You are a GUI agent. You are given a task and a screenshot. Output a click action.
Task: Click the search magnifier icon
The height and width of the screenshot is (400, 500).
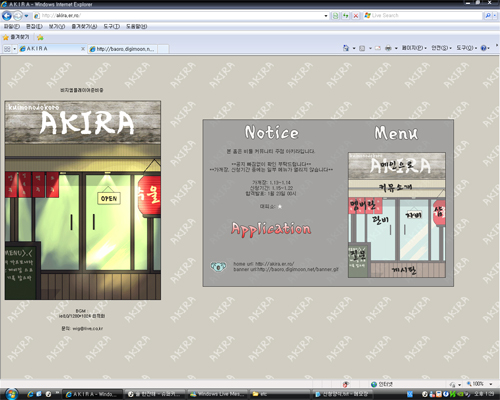pyautogui.click(x=488, y=16)
